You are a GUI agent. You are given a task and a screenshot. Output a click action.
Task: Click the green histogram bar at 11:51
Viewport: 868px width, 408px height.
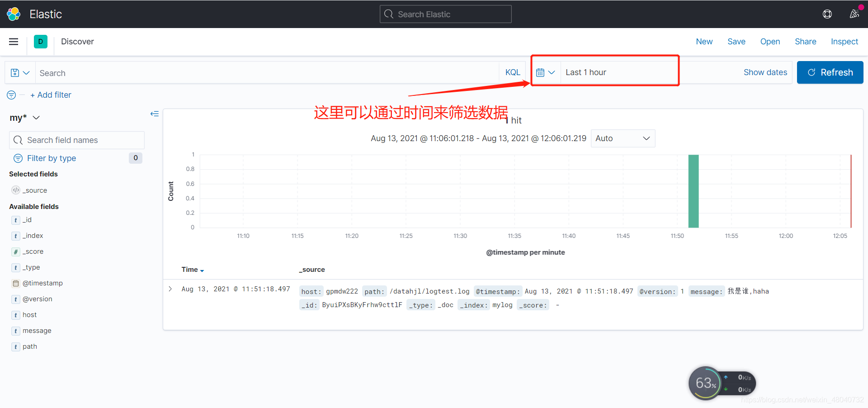(693, 191)
